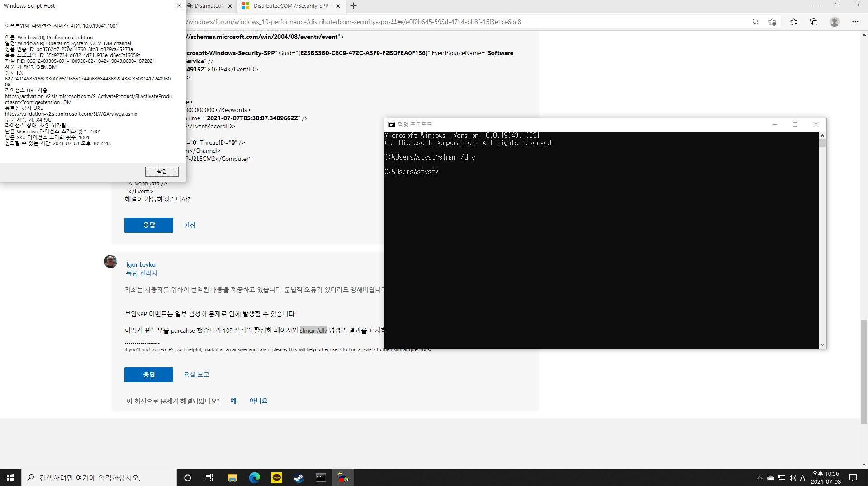This screenshot has width=868, height=486.
Task: Click the latest C:\Users\stvst> prompt line
Action: 412,172
